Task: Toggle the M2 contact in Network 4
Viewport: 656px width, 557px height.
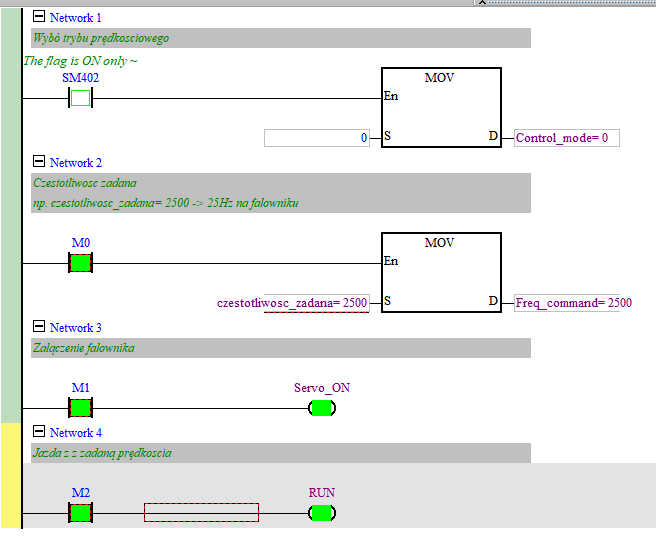Action: (x=80, y=513)
